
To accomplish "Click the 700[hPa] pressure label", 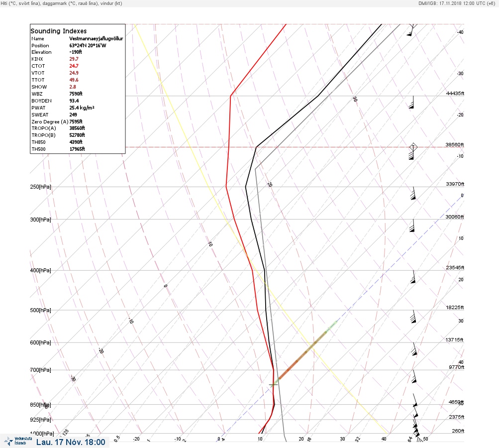I will [40, 370].
